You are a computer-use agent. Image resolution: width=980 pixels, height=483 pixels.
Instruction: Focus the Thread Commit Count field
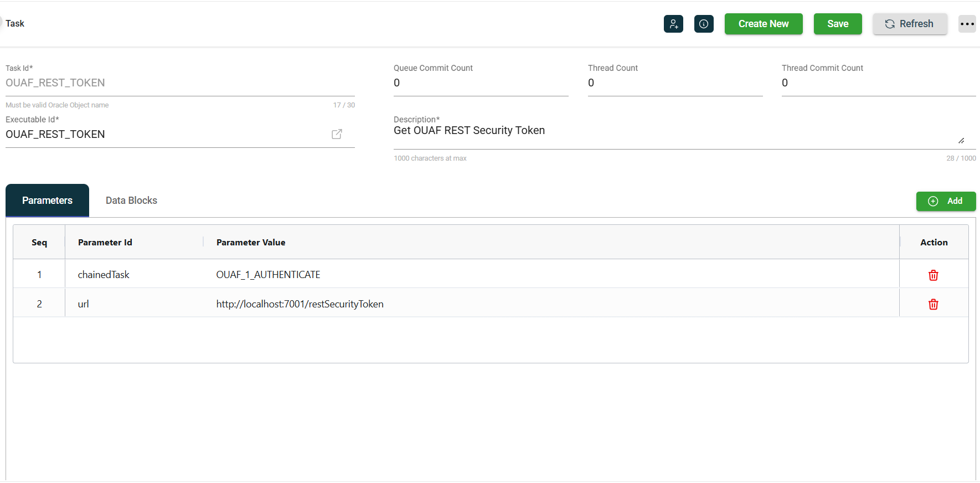[878, 83]
